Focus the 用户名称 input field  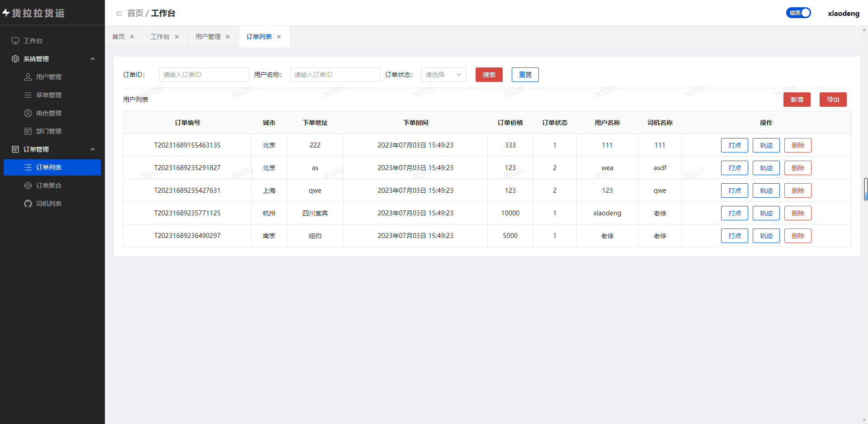click(335, 75)
